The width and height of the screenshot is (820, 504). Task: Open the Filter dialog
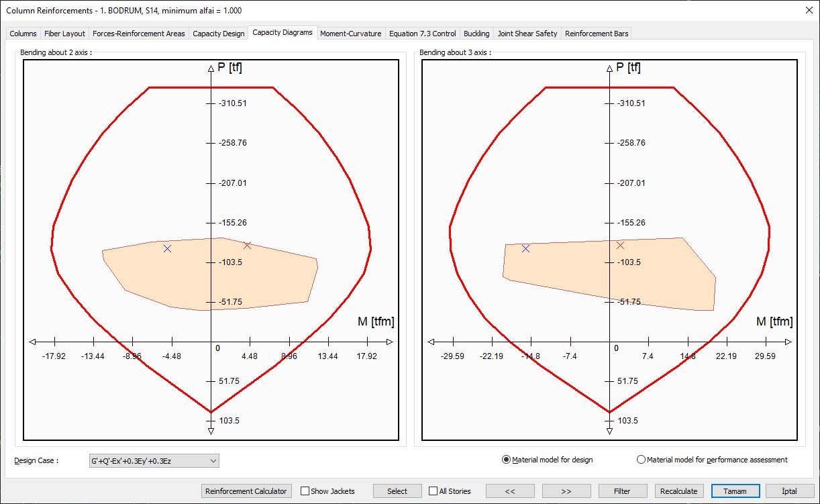click(x=622, y=491)
